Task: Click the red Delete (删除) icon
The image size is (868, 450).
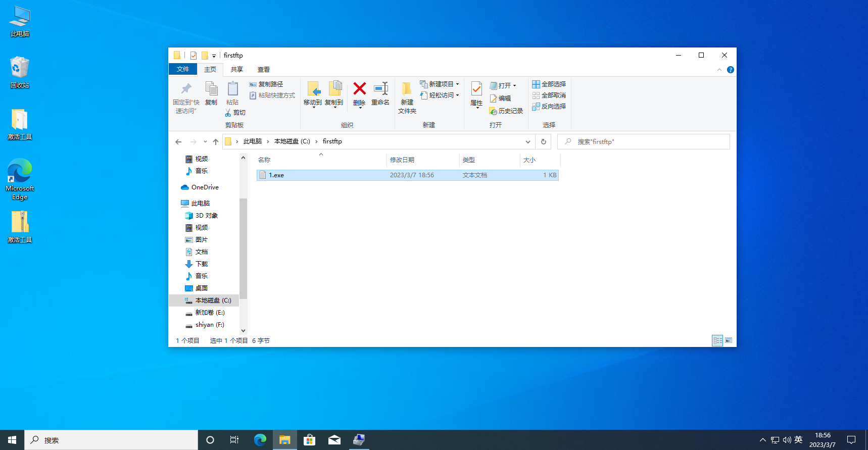Action: pos(359,89)
